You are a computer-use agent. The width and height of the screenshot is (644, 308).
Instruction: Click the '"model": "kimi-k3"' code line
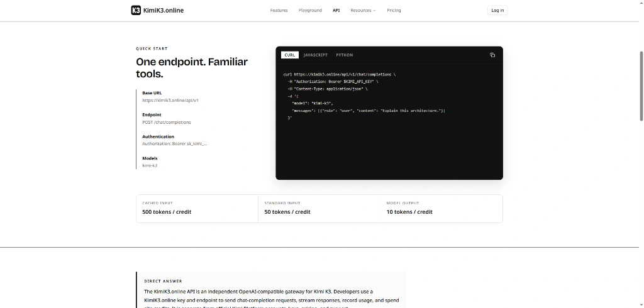coord(312,104)
